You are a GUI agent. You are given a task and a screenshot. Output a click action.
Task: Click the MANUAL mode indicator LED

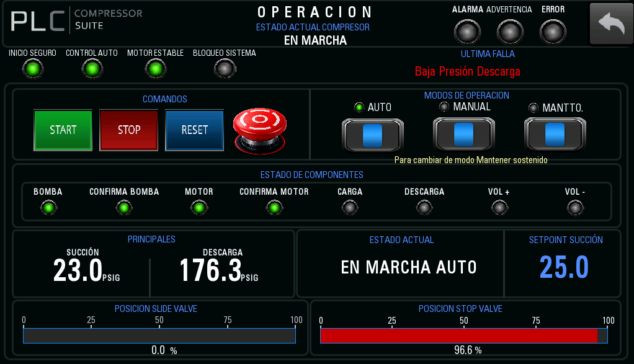point(444,107)
